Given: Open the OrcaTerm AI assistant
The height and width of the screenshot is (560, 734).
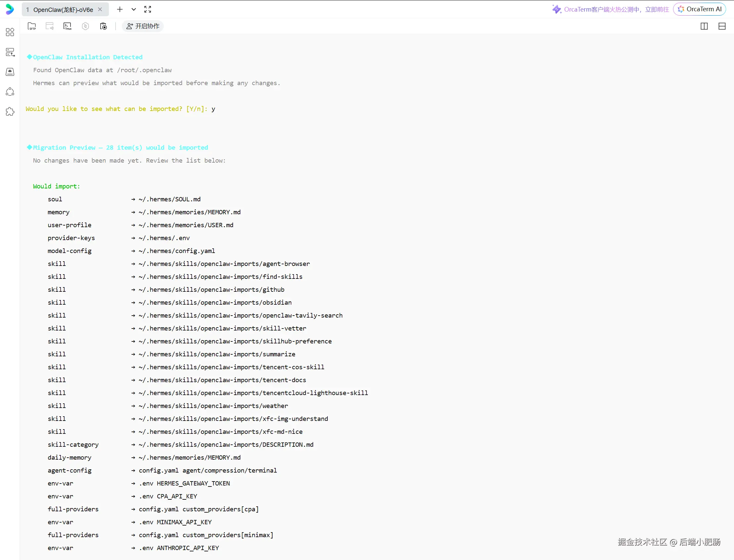Looking at the screenshot, I should pyautogui.click(x=699, y=9).
